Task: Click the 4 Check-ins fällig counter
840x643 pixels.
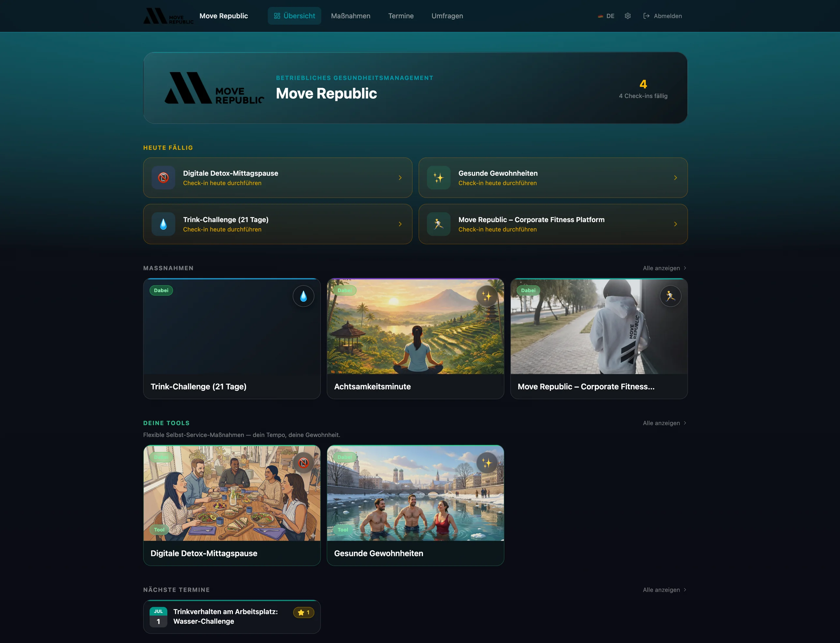Action: [x=643, y=89]
